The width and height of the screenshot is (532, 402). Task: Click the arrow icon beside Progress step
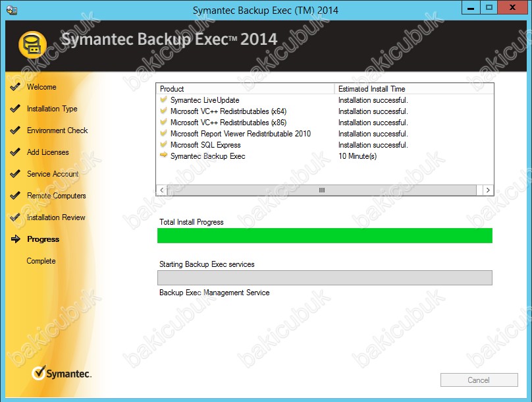[x=16, y=239]
